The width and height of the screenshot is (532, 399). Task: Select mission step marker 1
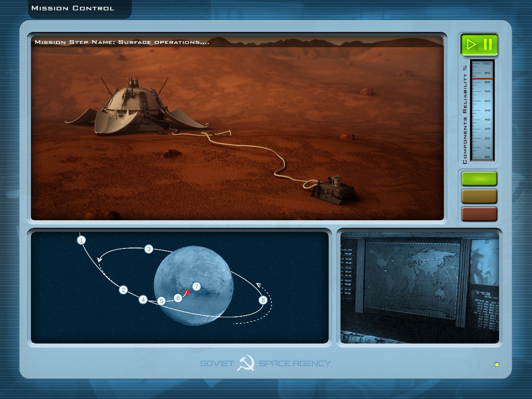click(x=81, y=240)
